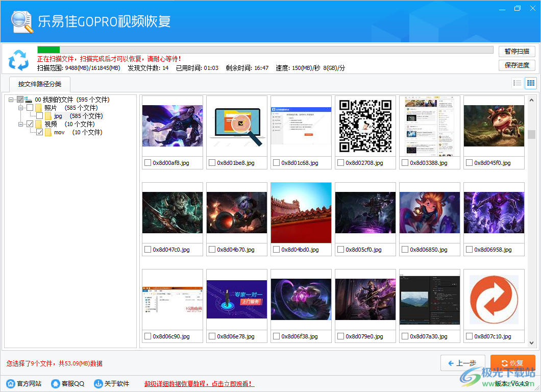The width and height of the screenshot is (541, 392).
Task: Open the official website (官方网站) home icon
Action: coord(11,383)
